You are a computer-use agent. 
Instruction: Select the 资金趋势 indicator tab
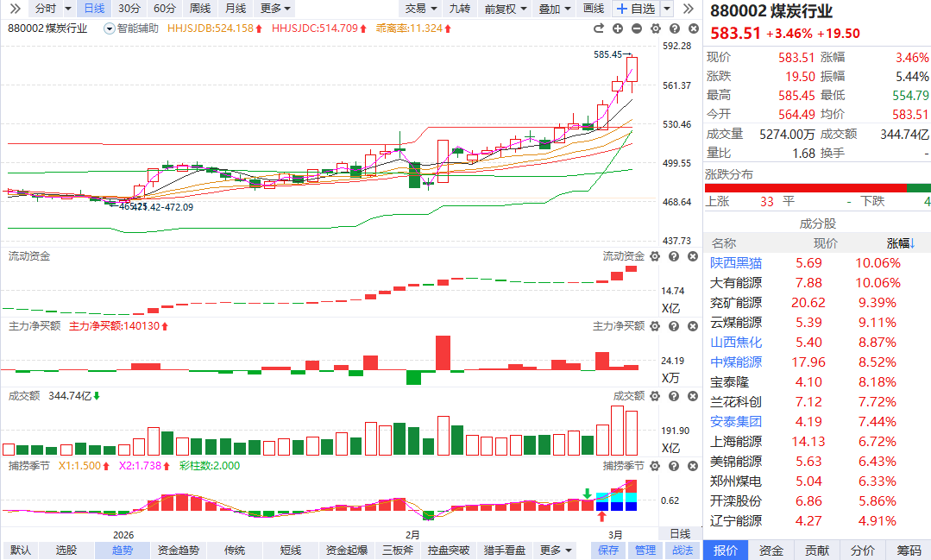coord(178,551)
